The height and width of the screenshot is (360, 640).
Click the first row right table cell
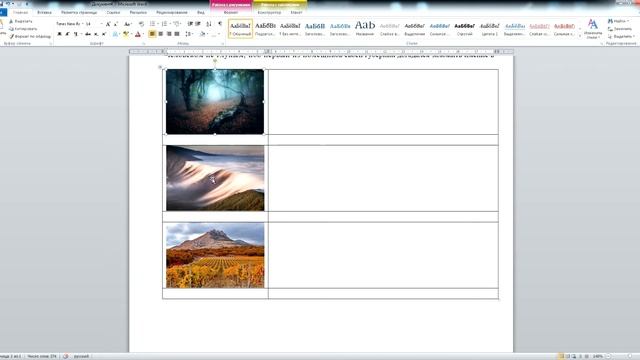(383, 102)
